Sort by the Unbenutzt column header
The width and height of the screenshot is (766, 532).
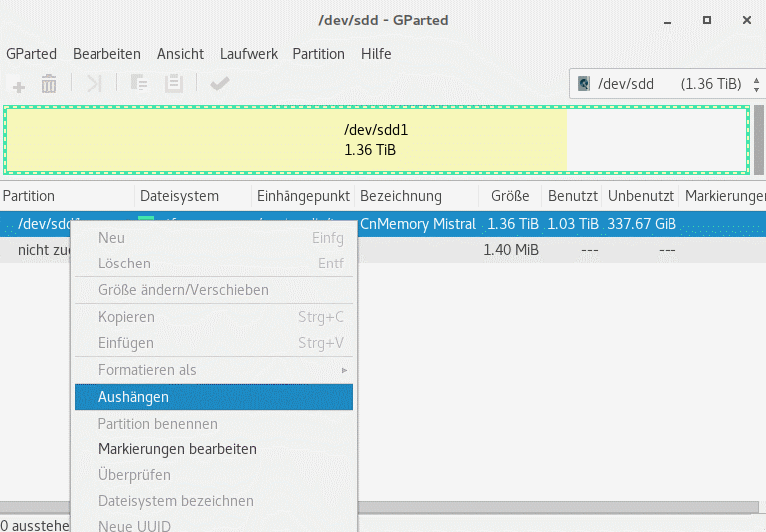641,196
